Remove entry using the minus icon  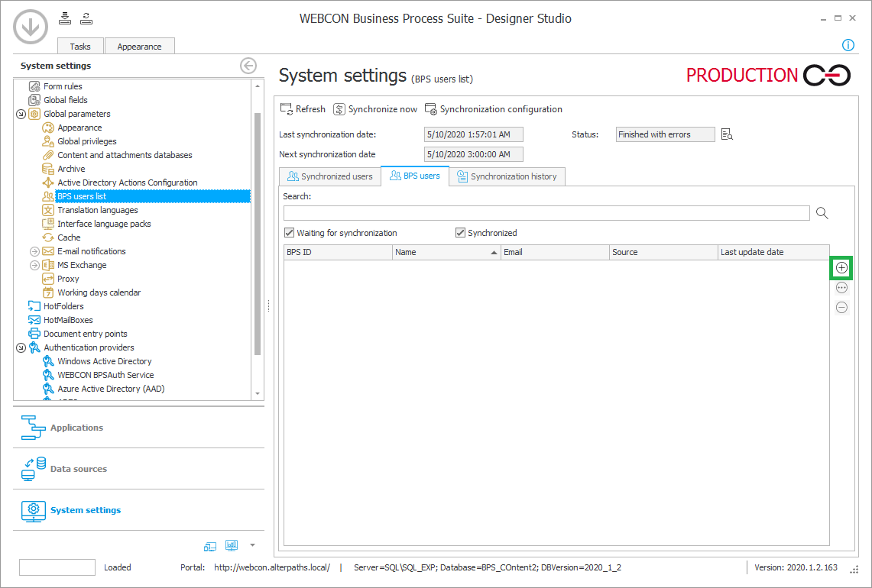click(841, 307)
